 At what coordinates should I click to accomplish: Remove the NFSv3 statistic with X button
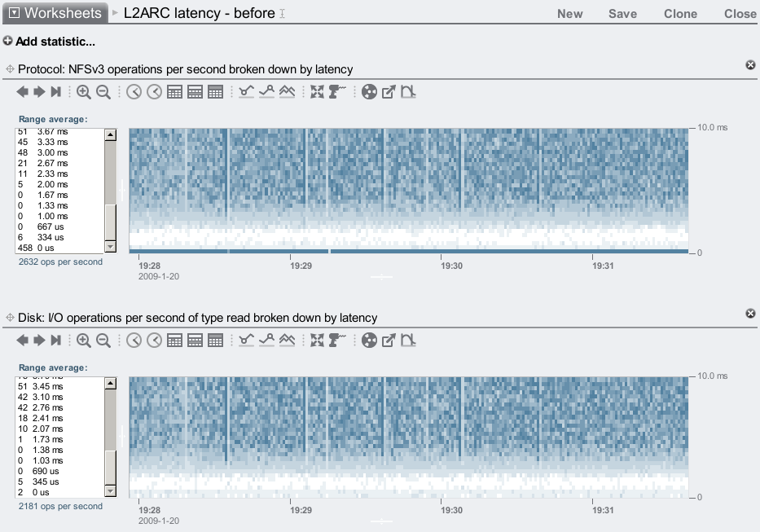click(x=750, y=65)
